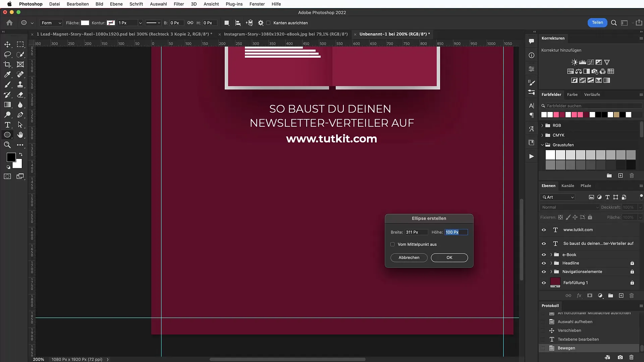644x362 pixels.
Task: Toggle link between width and height
Action: [x=190, y=23]
